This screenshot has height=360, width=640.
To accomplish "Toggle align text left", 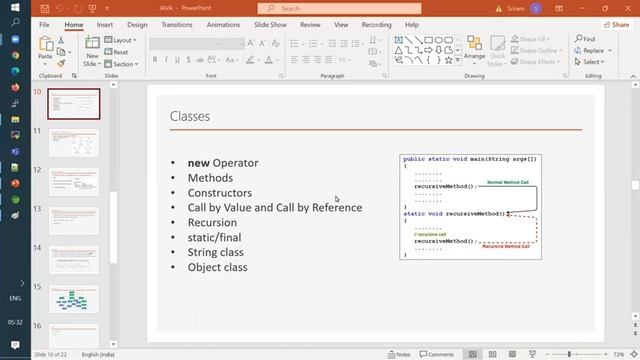I will pyautogui.click(x=294, y=60).
